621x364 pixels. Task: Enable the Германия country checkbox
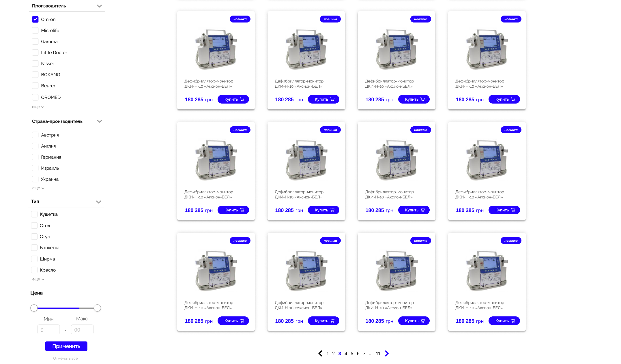35,157
